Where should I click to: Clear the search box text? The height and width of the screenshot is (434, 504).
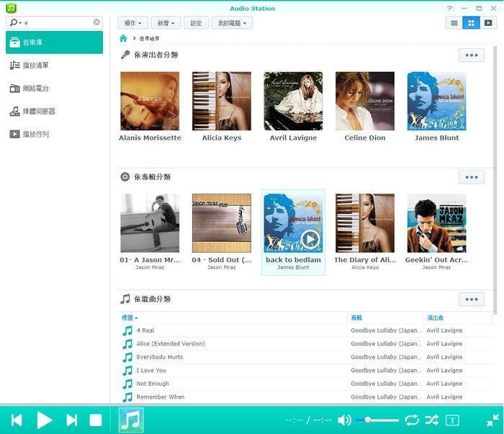(x=96, y=22)
